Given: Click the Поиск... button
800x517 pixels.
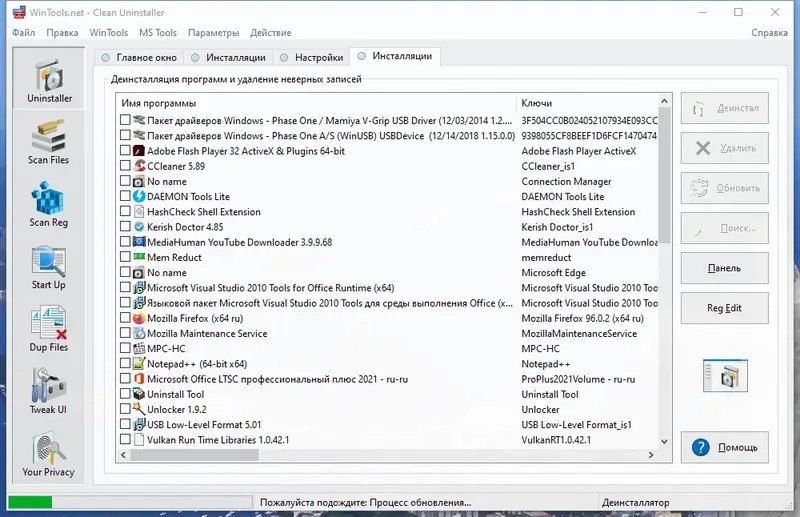Looking at the screenshot, I should pos(724,228).
